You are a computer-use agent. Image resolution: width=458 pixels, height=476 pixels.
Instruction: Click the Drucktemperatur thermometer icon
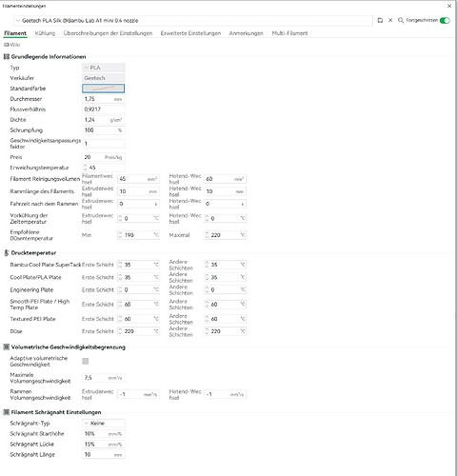click(7, 253)
